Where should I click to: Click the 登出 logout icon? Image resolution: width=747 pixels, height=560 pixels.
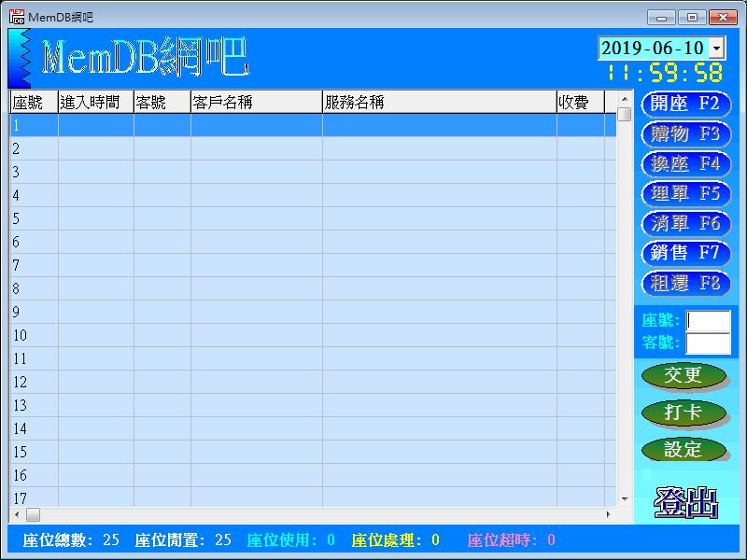[x=687, y=501]
